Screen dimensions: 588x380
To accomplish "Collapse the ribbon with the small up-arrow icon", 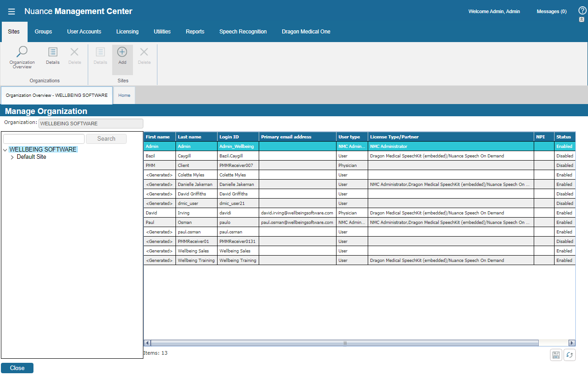I will [x=581, y=19].
